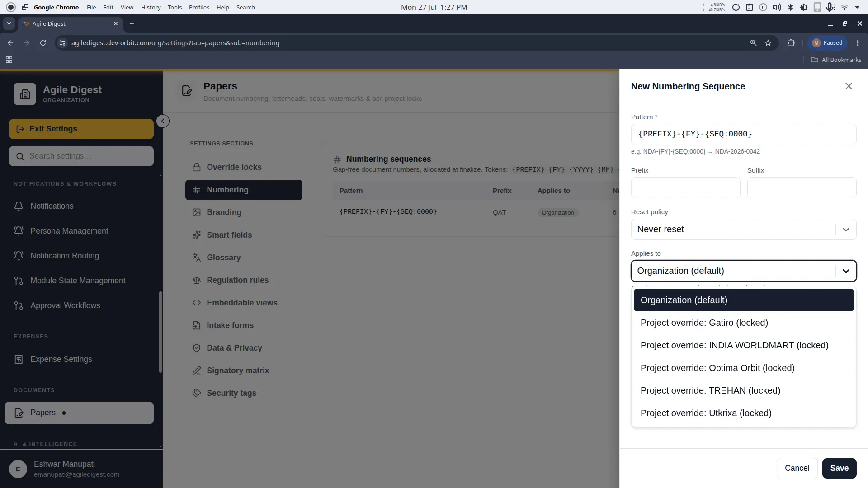Bookmark page with the star icon
This screenshot has height=488, width=868.
click(768, 43)
